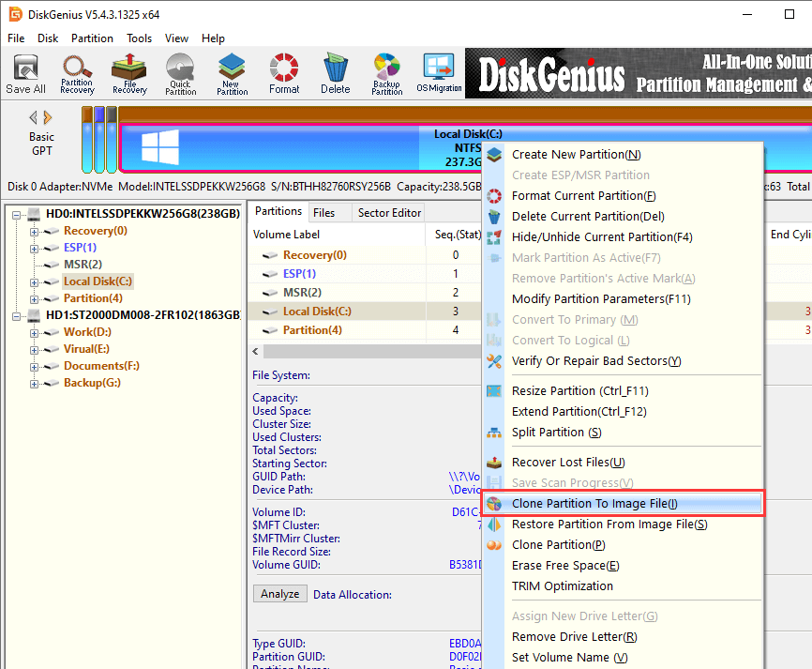Open the Backup Partition tool

[x=387, y=73]
